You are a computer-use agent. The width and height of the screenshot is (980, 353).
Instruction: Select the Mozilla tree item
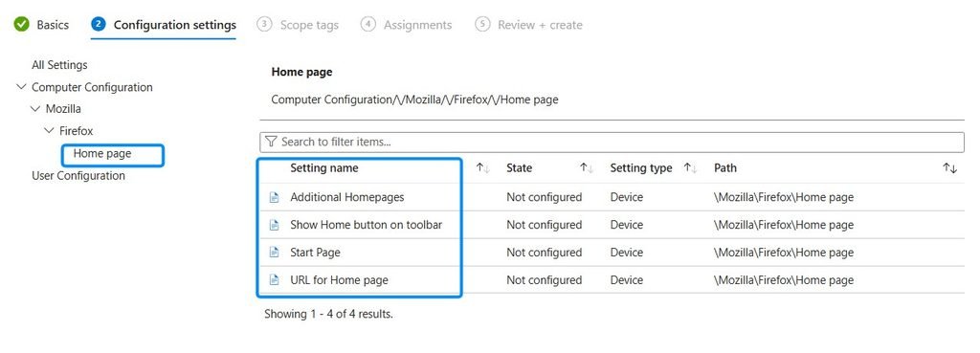[63, 109]
